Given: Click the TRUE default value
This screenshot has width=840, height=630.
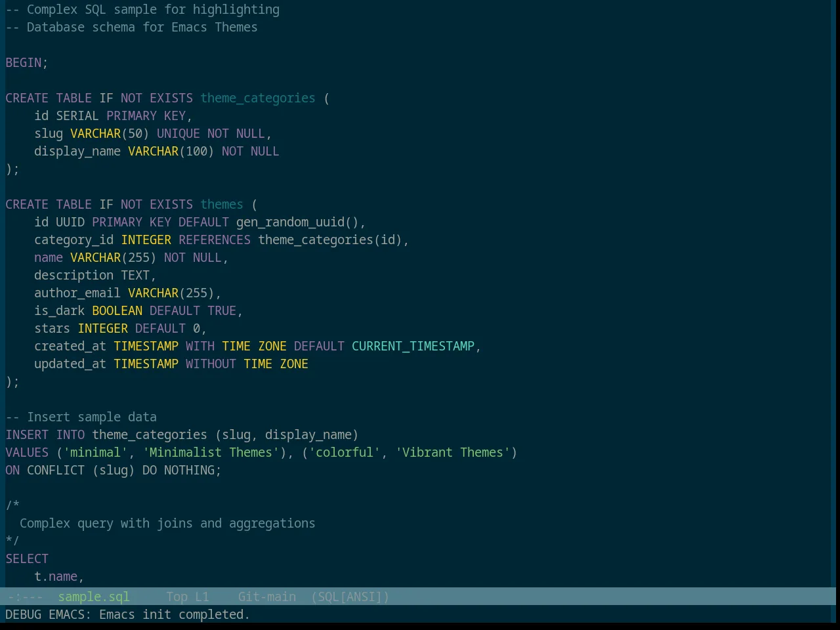Looking at the screenshot, I should (x=222, y=310).
